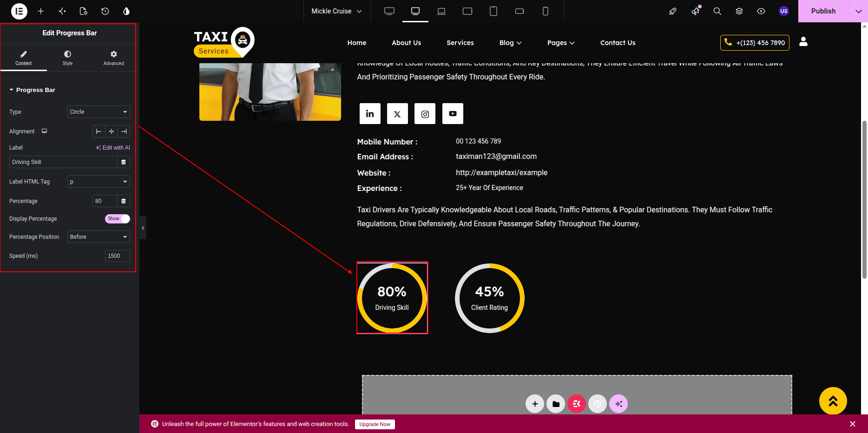Image resolution: width=868 pixels, height=433 pixels.
Task: Click the Add Element plus icon
Action: click(41, 11)
